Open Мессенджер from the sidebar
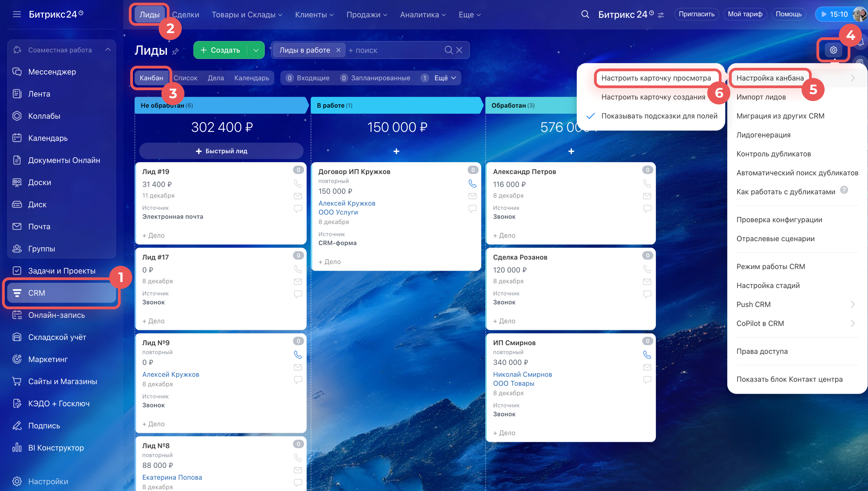 (52, 72)
